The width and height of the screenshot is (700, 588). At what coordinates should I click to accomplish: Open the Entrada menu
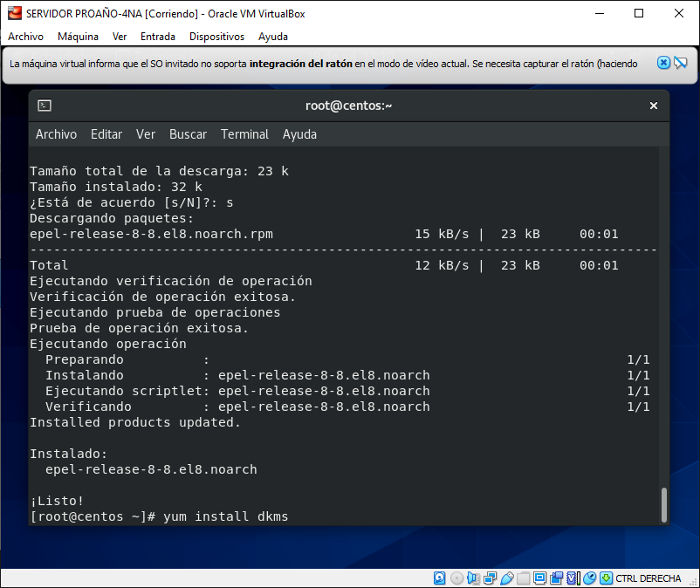click(158, 37)
